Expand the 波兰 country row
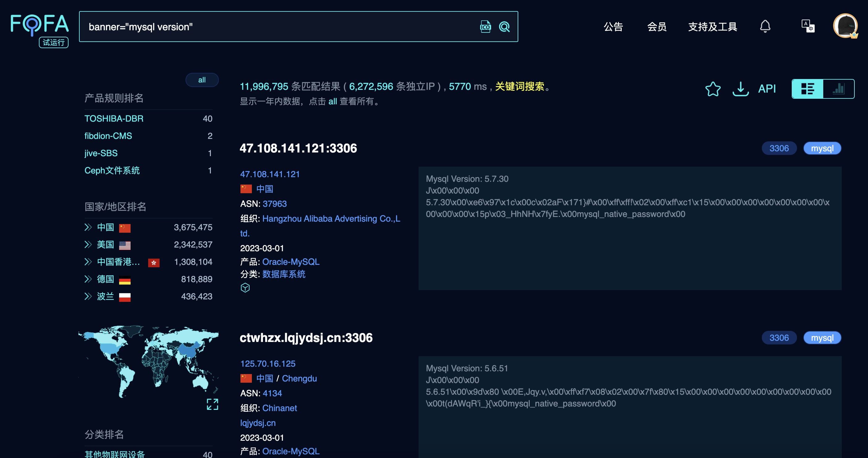The height and width of the screenshot is (458, 868). tap(88, 296)
